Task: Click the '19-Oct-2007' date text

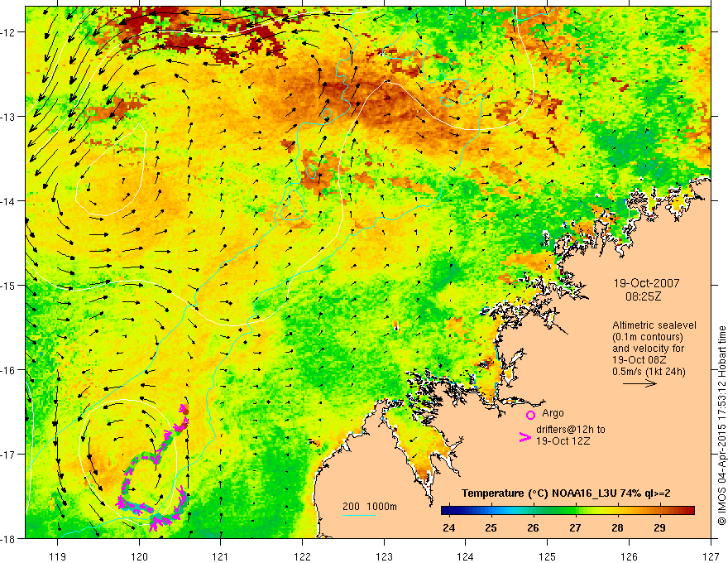Action: (x=646, y=283)
